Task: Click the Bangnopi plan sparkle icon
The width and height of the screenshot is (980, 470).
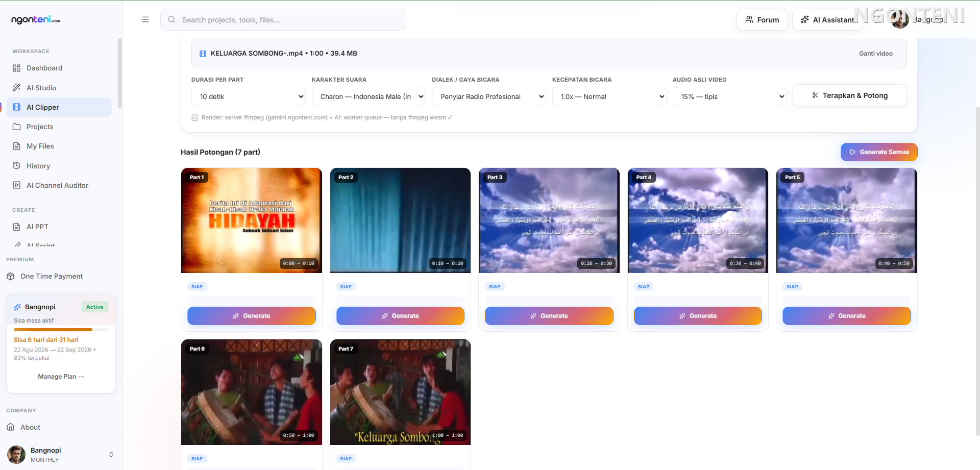Action: 17,307
